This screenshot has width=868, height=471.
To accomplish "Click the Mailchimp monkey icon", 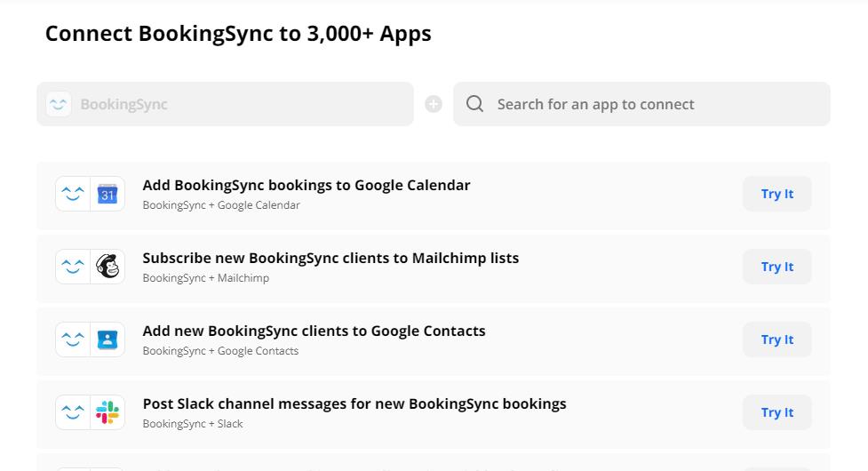I will tap(108, 267).
